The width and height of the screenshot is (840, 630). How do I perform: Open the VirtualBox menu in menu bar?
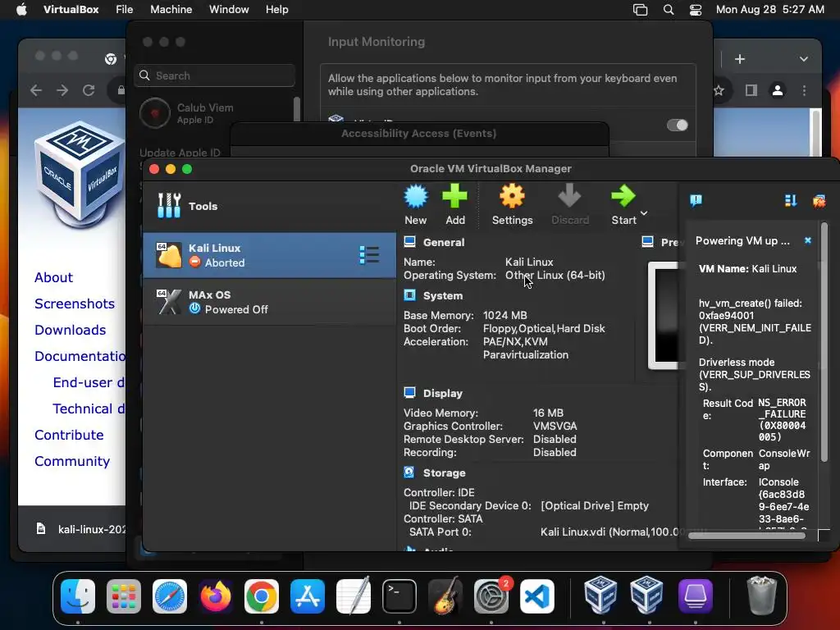point(71,10)
